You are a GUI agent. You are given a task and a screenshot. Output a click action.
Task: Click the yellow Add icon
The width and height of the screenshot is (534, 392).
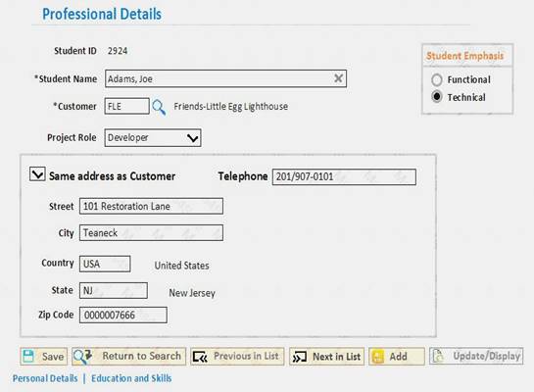pyautogui.click(x=377, y=357)
